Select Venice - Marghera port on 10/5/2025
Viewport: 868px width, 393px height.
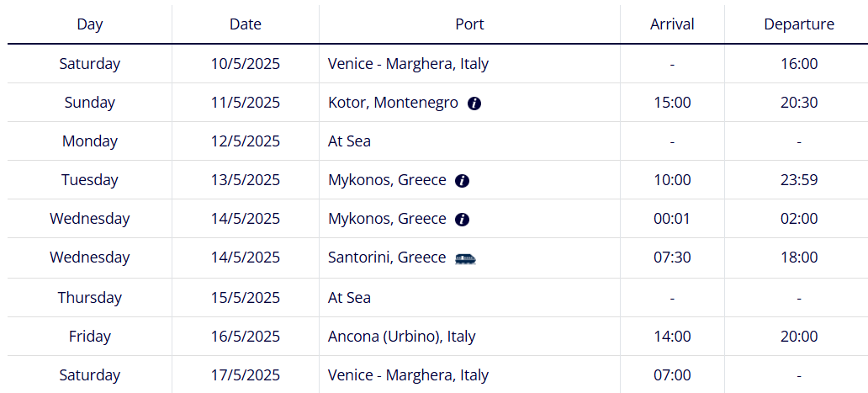point(408,64)
